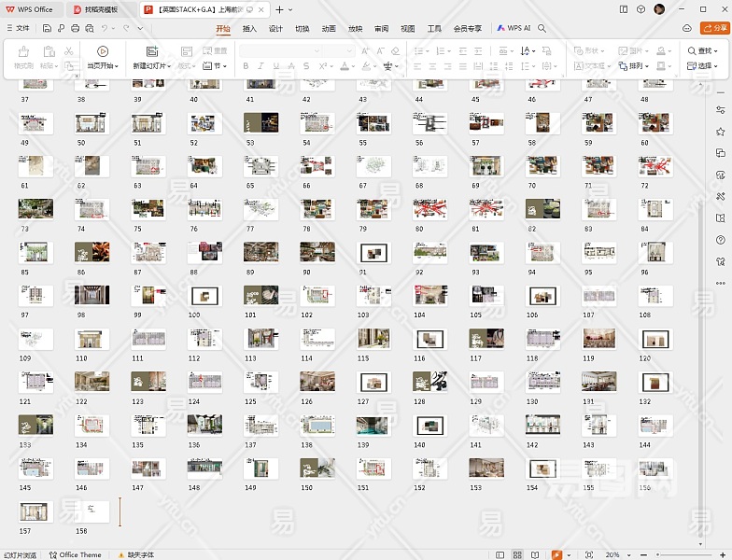Screen dimensions: 732x560
Task: Click the search magnifier icon in the ribbon
Action: 542,28
